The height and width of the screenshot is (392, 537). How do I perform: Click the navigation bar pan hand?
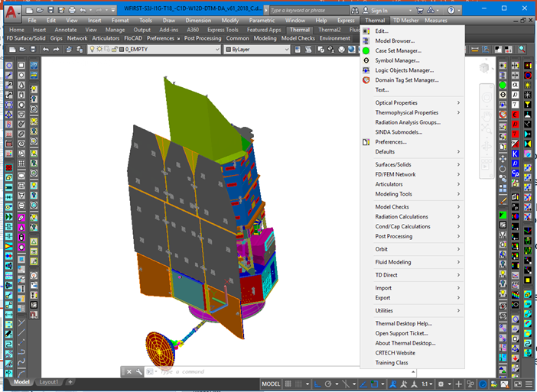[487, 115]
